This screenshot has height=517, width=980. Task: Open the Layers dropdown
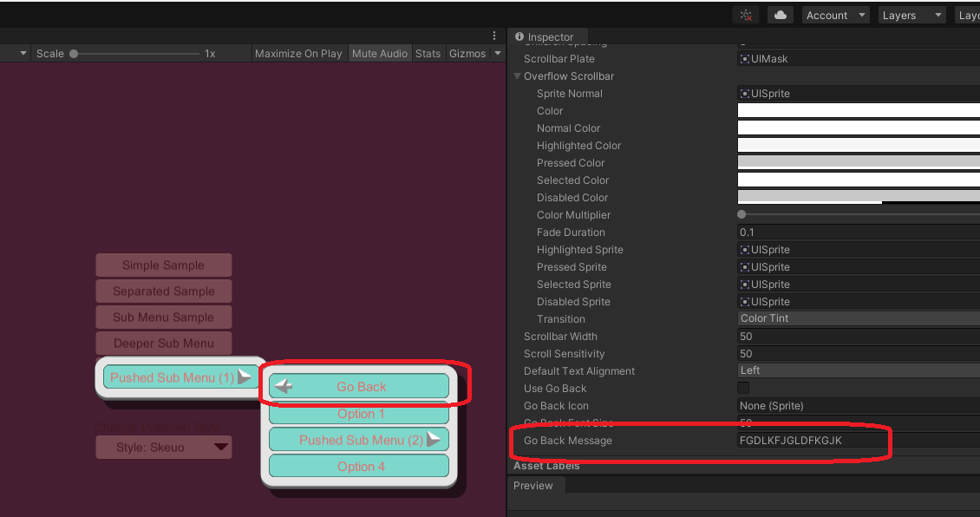tap(911, 15)
